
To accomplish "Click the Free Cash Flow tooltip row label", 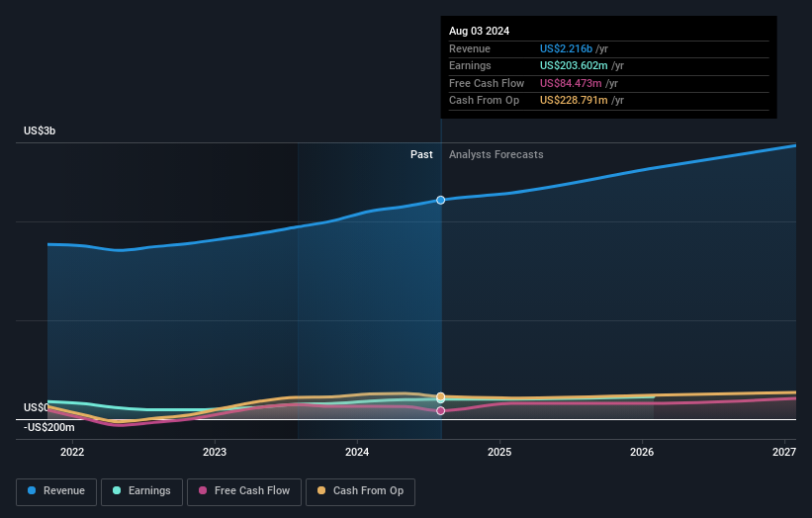I will tap(487, 83).
